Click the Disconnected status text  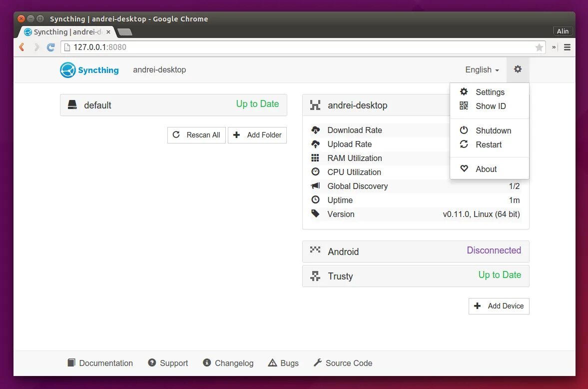pyautogui.click(x=494, y=250)
